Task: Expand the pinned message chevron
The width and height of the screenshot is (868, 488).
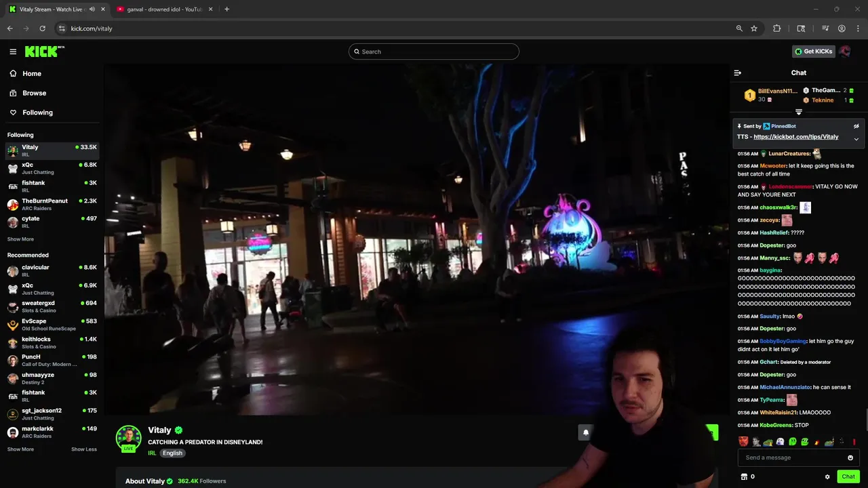Action: (x=856, y=140)
